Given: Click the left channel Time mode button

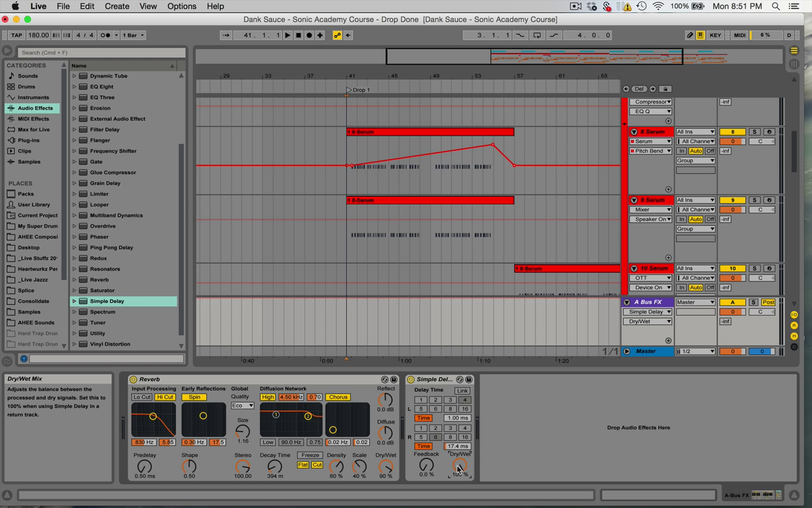Looking at the screenshot, I should point(423,418).
